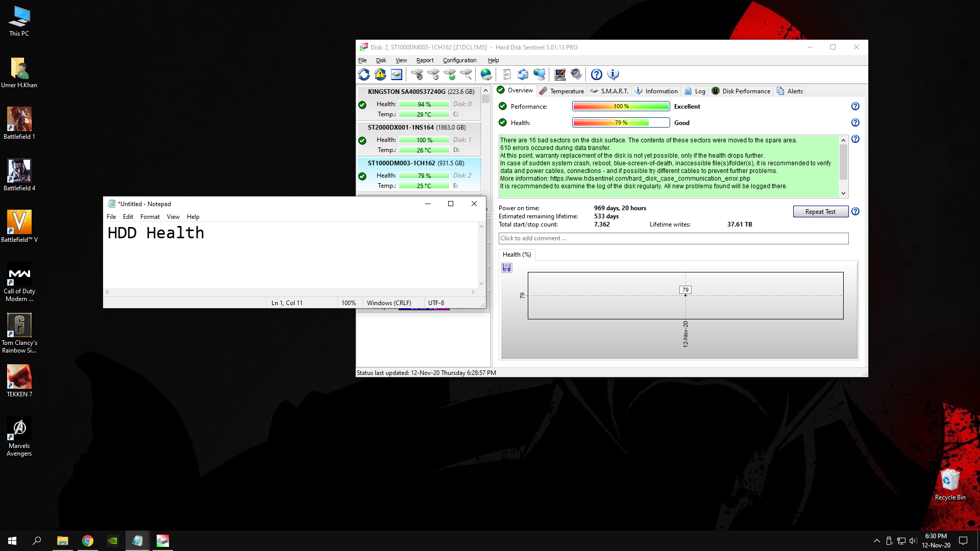Click the clock showing 6:30 PM
Viewport: 980px width, 551px height.
(936, 541)
